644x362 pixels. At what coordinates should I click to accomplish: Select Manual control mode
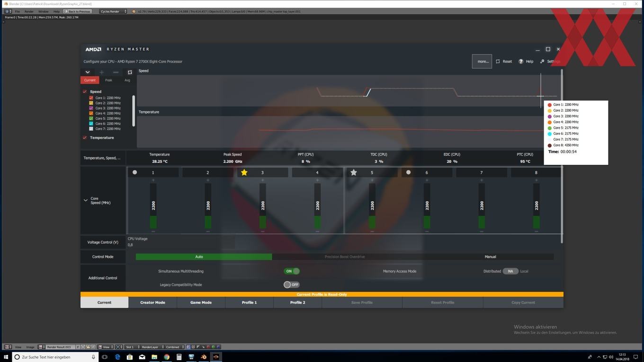pos(490,257)
